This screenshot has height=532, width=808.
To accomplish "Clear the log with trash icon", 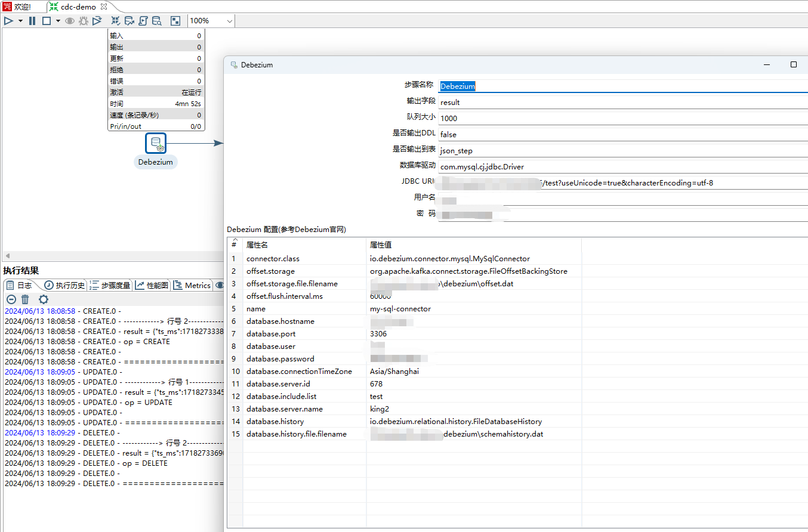I will (25, 299).
